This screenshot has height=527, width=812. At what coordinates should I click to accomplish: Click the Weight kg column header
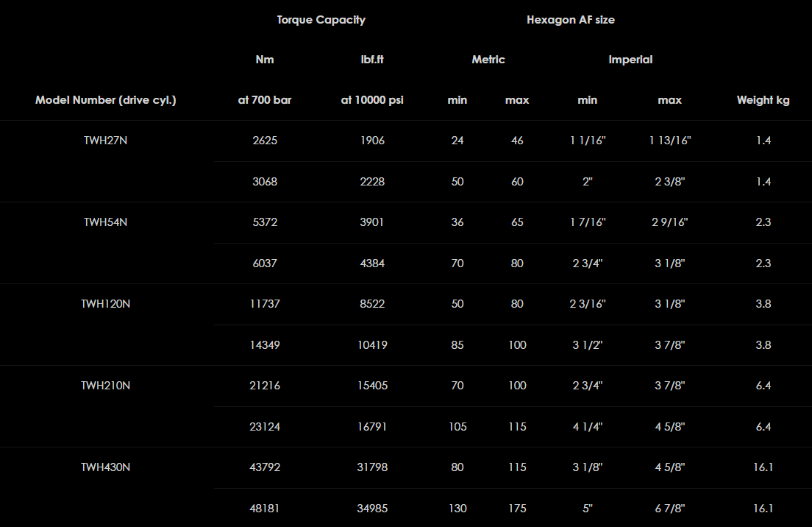pos(763,100)
